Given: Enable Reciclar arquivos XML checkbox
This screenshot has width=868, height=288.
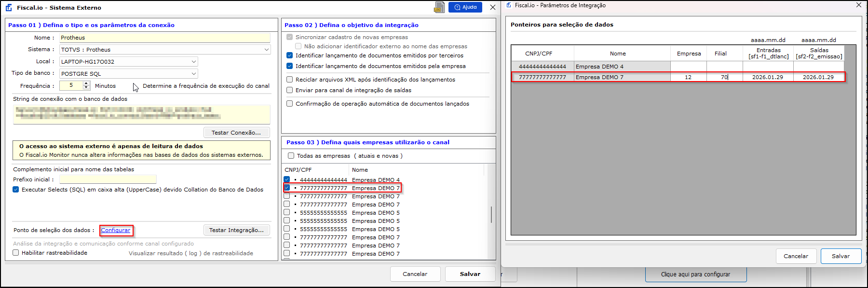Looking at the screenshot, I should pyautogui.click(x=290, y=80).
